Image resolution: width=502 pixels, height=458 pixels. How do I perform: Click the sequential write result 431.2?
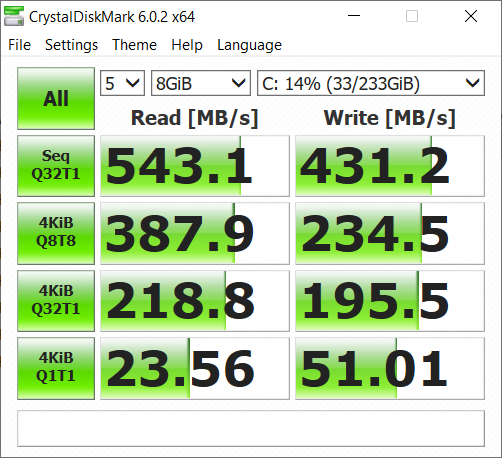tap(390, 166)
